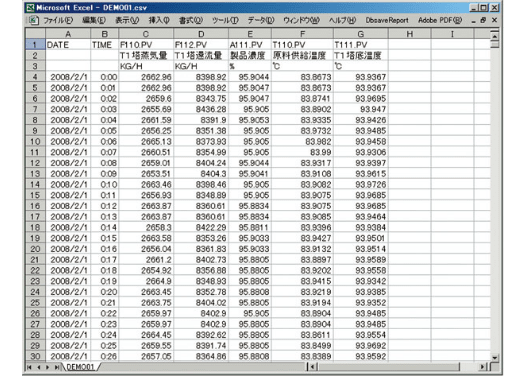The width and height of the screenshot is (525, 376).
Task: Open the 表示(V) menu
Action: click(127, 20)
